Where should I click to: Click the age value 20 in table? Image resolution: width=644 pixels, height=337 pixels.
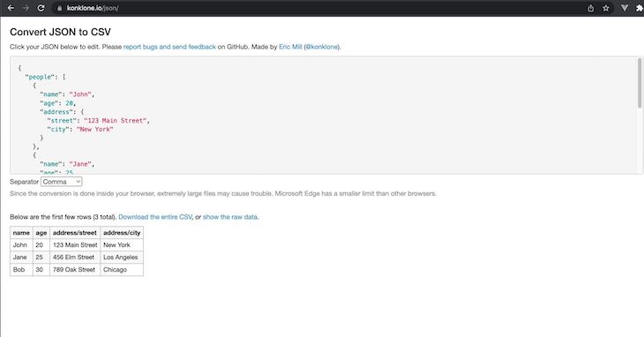pyautogui.click(x=41, y=245)
